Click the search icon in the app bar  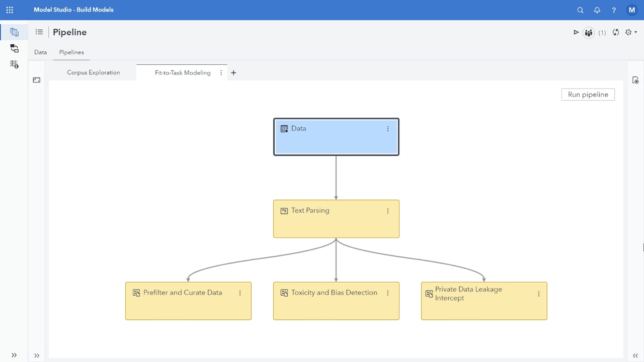coord(580,10)
